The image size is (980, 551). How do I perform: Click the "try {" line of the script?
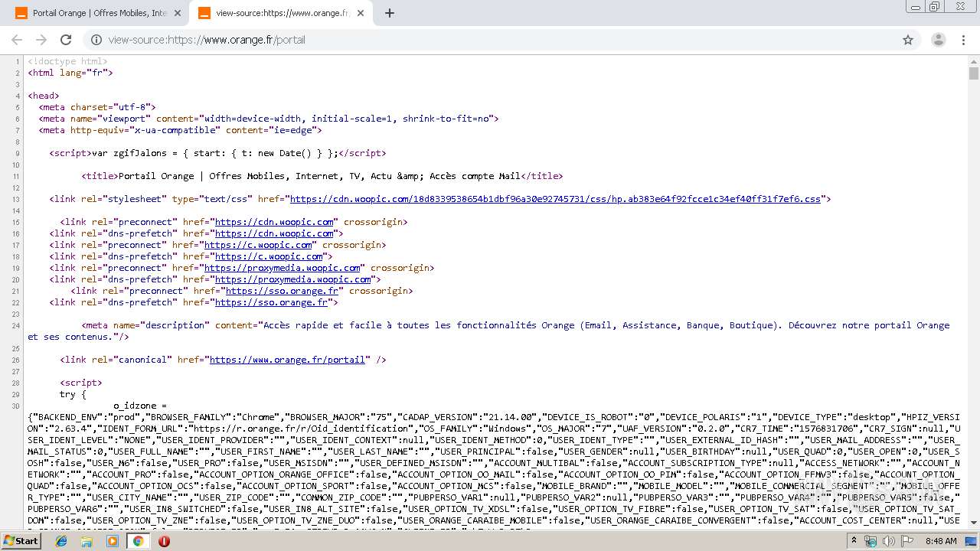pyautogui.click(x=73, y=394)
